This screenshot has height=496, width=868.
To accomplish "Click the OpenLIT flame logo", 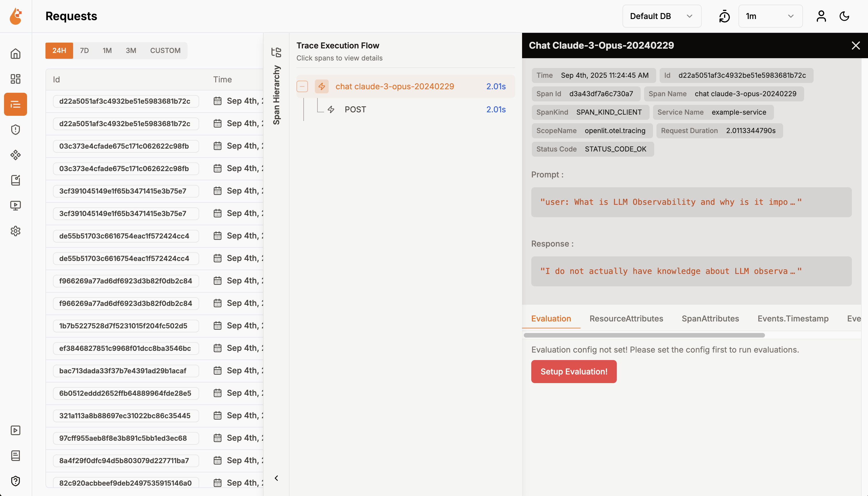I will [16, 16].
